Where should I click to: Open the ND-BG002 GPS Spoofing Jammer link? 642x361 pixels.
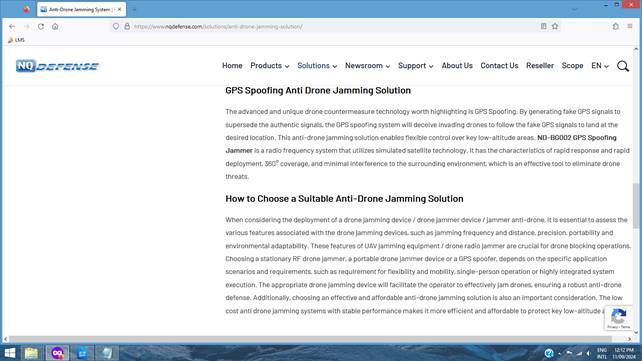click(576, 138)
